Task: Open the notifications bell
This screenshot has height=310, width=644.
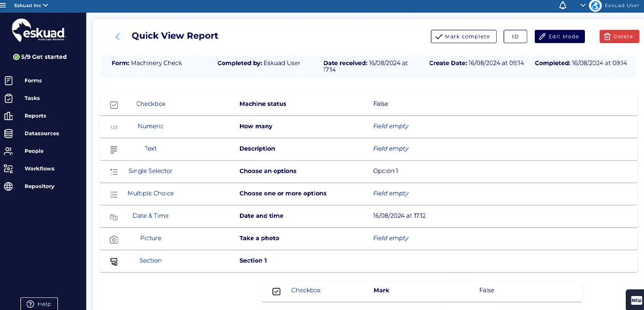Action: point(563,5)
